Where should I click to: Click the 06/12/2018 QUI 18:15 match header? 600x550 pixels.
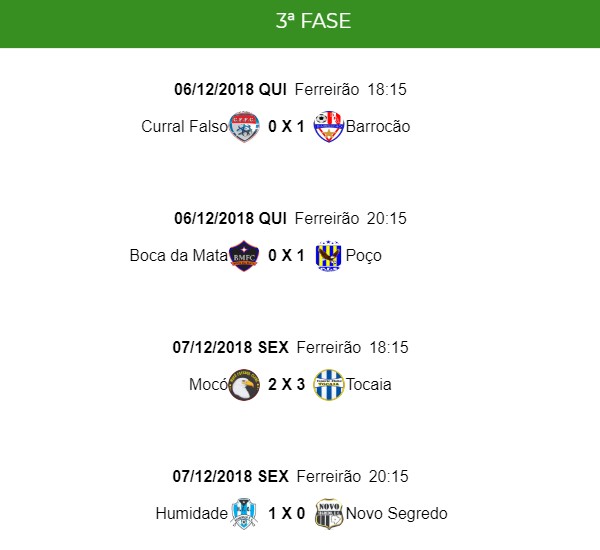tap(290, 90)
